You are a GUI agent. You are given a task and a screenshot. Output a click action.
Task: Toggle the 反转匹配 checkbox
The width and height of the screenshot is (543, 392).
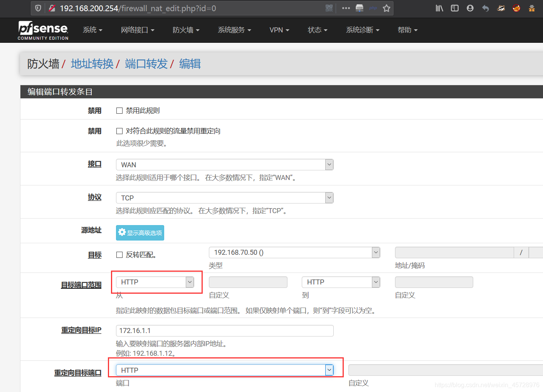pos(119,255)
